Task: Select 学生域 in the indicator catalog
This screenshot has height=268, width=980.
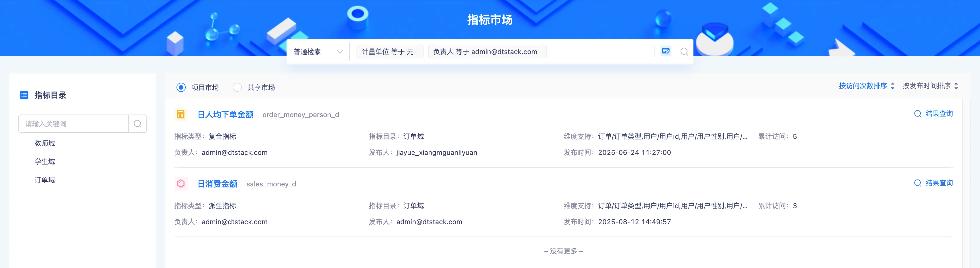Action: point(44,161)
